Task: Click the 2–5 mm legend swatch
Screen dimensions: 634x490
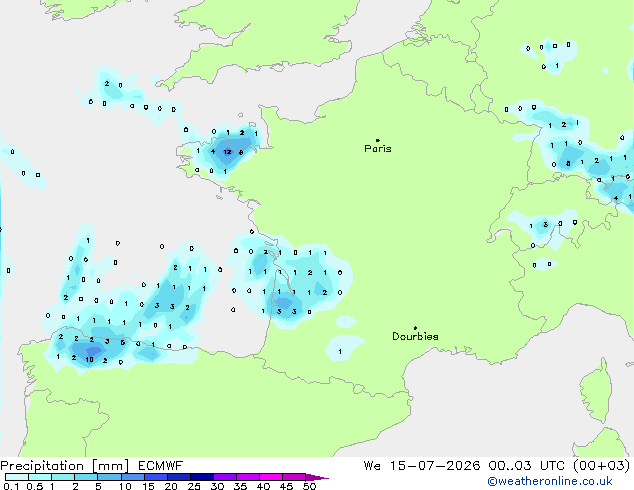Action: [x=86, y=477]
